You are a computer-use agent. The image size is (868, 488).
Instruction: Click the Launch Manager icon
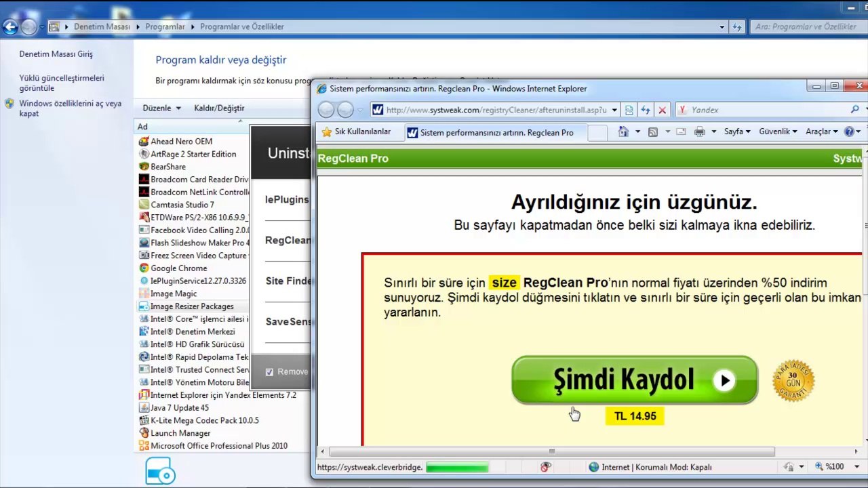[x=144, y=433]
